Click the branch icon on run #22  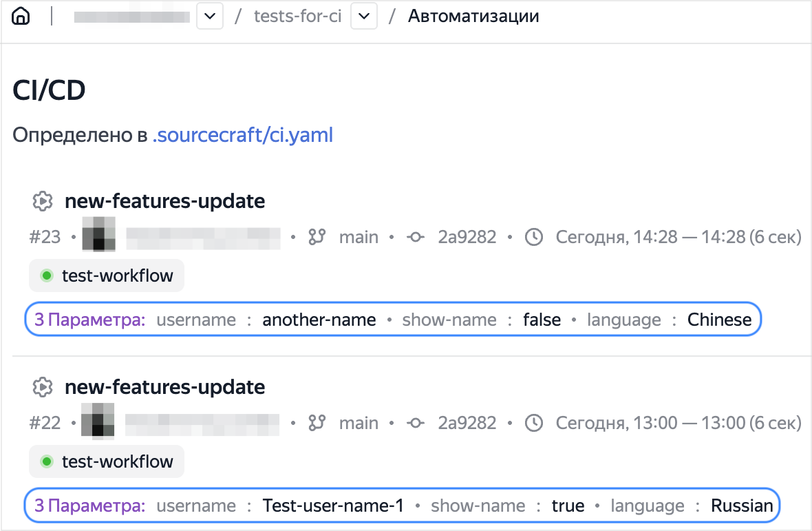coord(317,424)
